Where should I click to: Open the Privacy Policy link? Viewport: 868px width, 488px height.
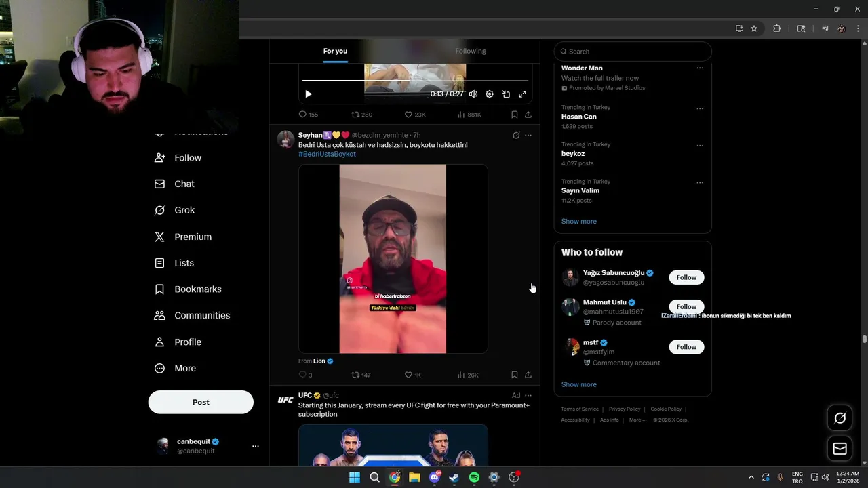(x=625, y=409)
